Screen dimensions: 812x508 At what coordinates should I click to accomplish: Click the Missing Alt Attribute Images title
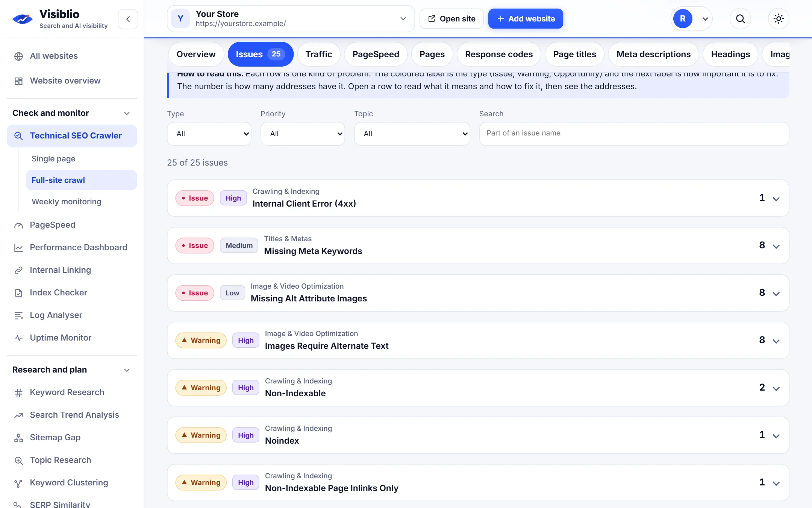(309, 298)
